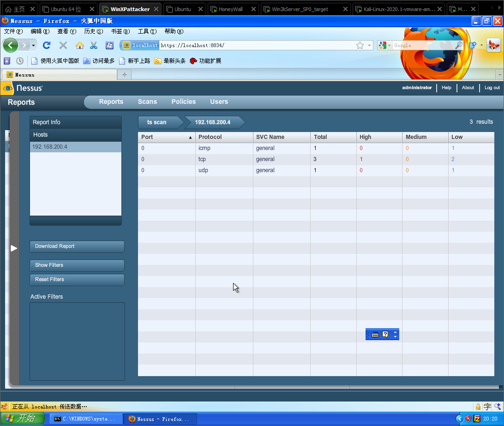Screen dimensions: 504x426
Task: Click the scissors screenshot tool icon
Action: tap(94, 45)
